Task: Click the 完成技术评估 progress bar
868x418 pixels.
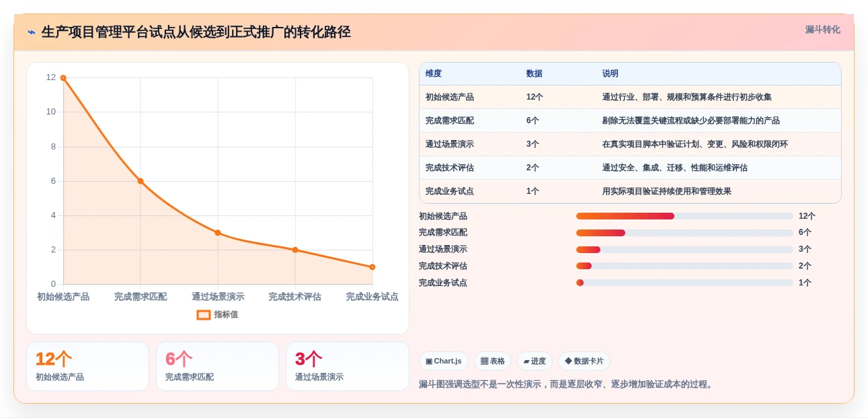Action: coord(684,266)
